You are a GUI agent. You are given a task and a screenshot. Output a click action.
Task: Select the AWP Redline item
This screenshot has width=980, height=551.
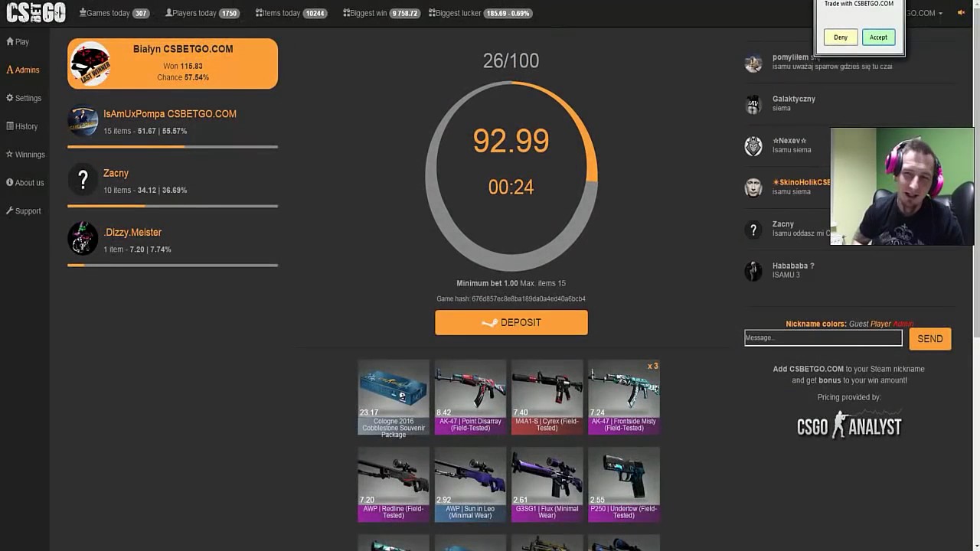[x=394, y=484]
